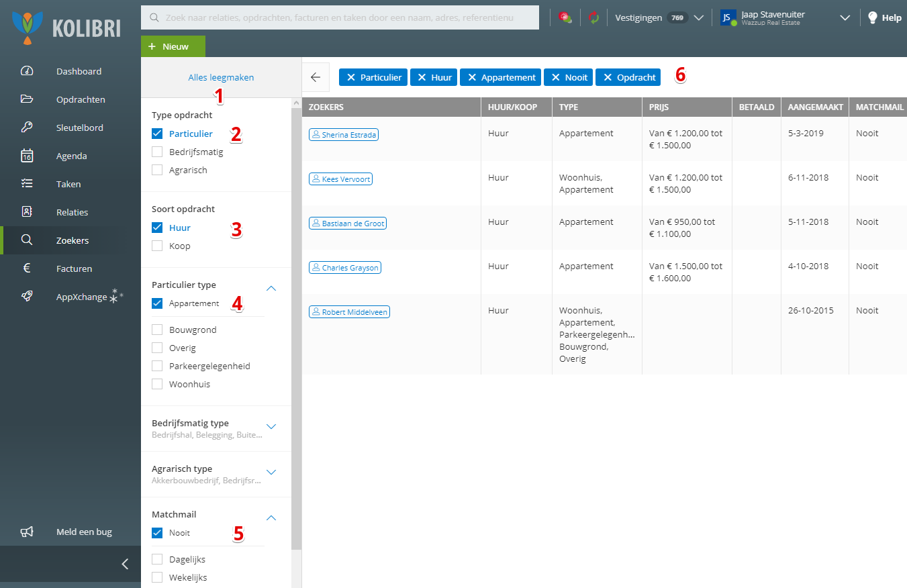Click the Kolibri logo

click(66, 28)
